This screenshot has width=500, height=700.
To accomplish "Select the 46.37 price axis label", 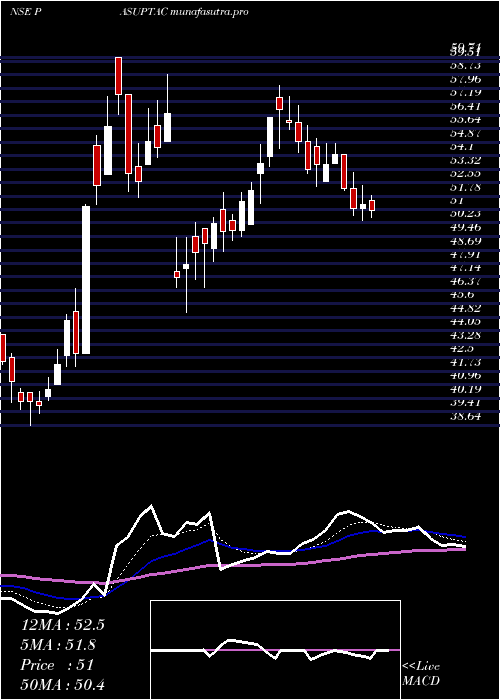I will [x=465, y=281].
